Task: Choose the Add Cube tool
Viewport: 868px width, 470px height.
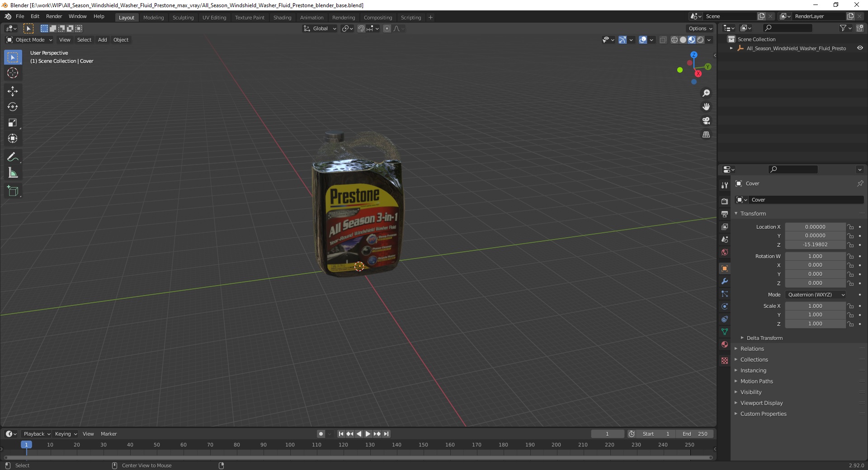Action: (x=13, y=191)
